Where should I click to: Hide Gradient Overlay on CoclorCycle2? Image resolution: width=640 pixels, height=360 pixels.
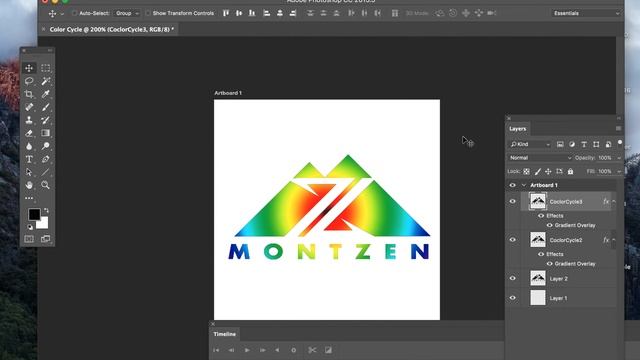(549, 264)
